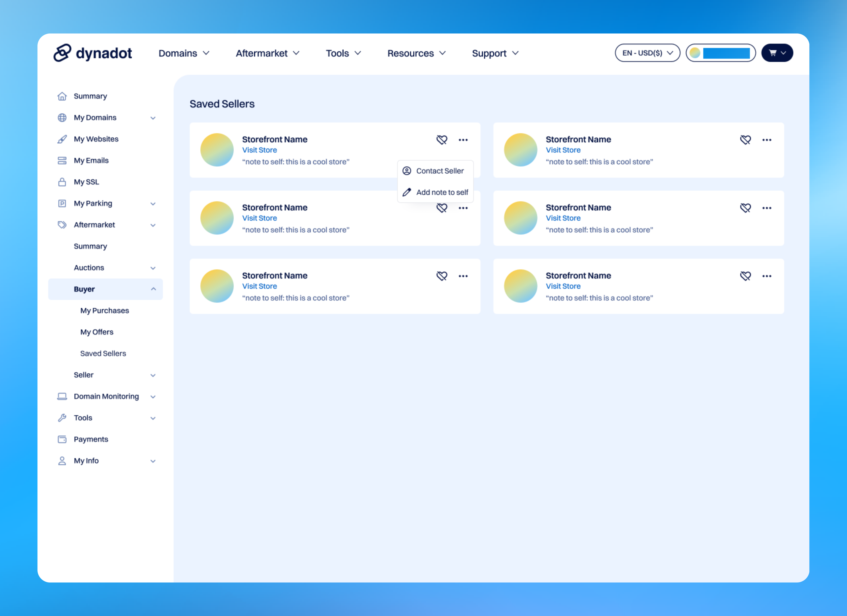The width and height of the screenshot is (847, 616).
Task: Click the Summary home icon in sidebar
Action: coord(62,96)
